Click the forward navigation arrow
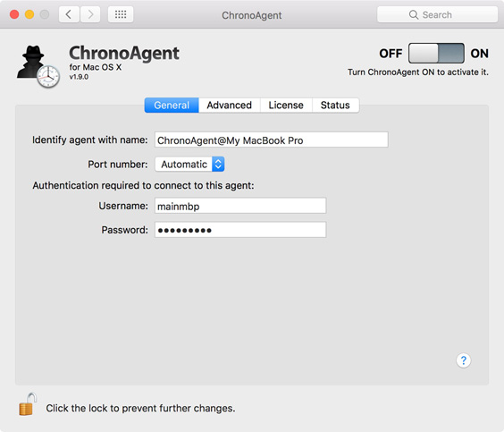The image size is (504, 432). click(x=90, y=14)
